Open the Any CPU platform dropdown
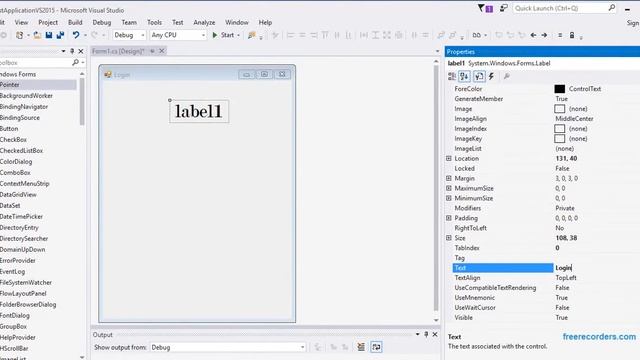640x360 pixels. [x=178, y=35]
